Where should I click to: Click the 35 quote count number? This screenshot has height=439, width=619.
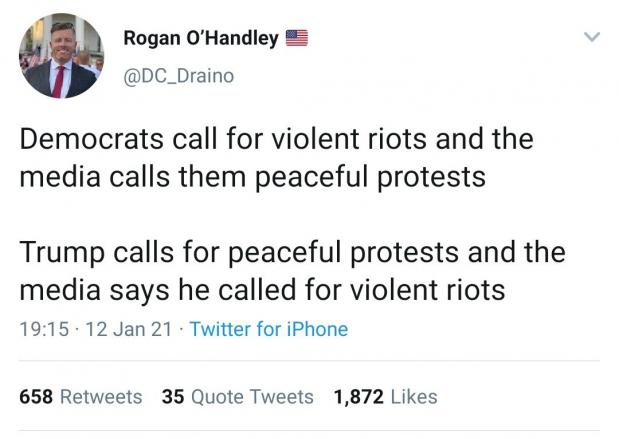coord(173,397)
